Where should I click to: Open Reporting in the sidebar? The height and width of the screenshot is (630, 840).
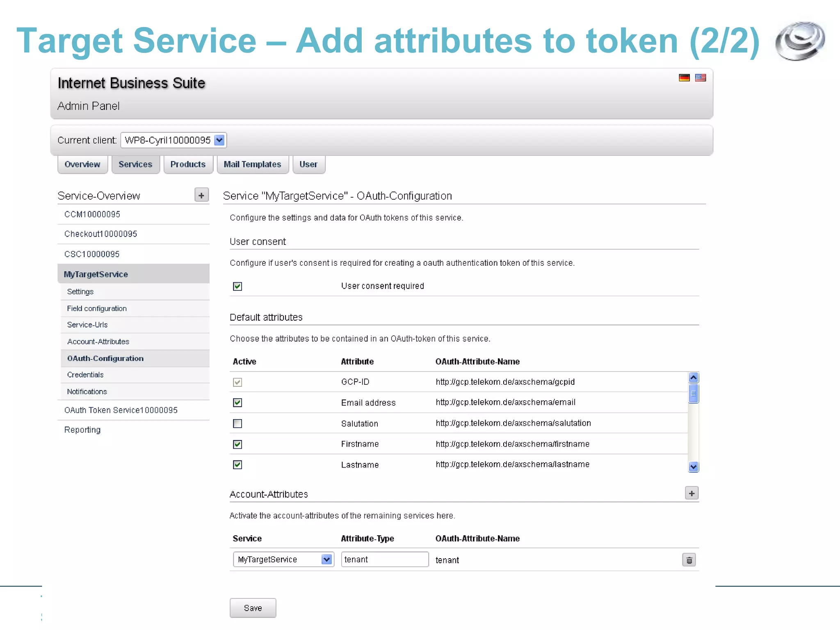pyautogui.click(x=133, y=430)
